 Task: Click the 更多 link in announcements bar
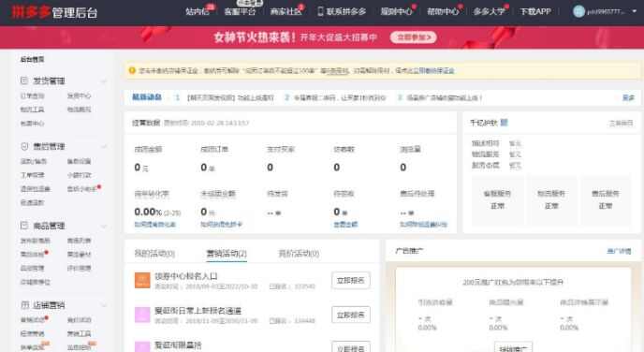pos(628,97)
